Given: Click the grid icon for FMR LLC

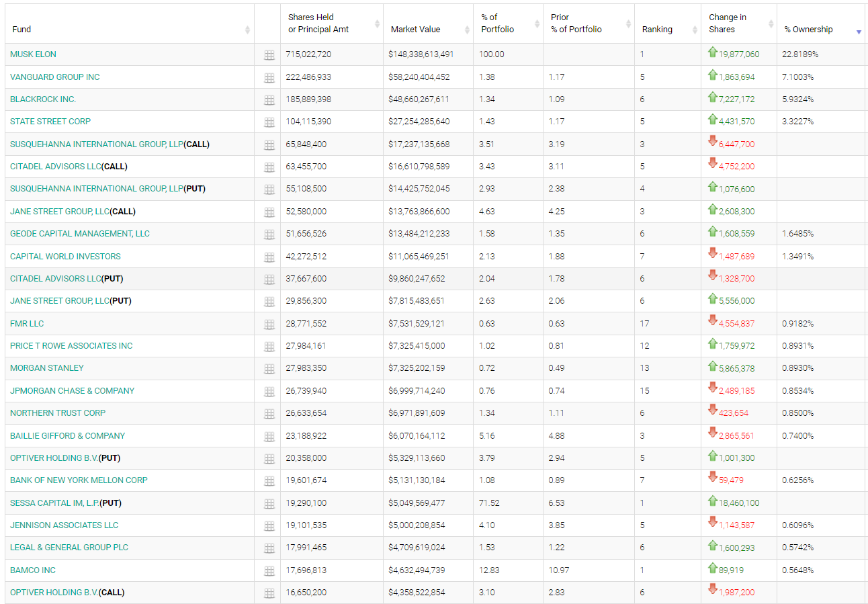Looking at the screenshot, I should pos(269,325).
